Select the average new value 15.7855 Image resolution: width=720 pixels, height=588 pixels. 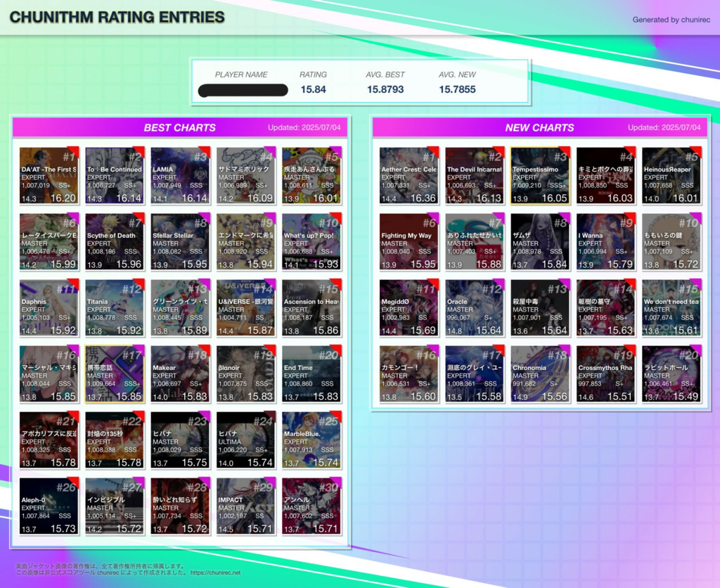pyautogui.click(x=457, y=89)
